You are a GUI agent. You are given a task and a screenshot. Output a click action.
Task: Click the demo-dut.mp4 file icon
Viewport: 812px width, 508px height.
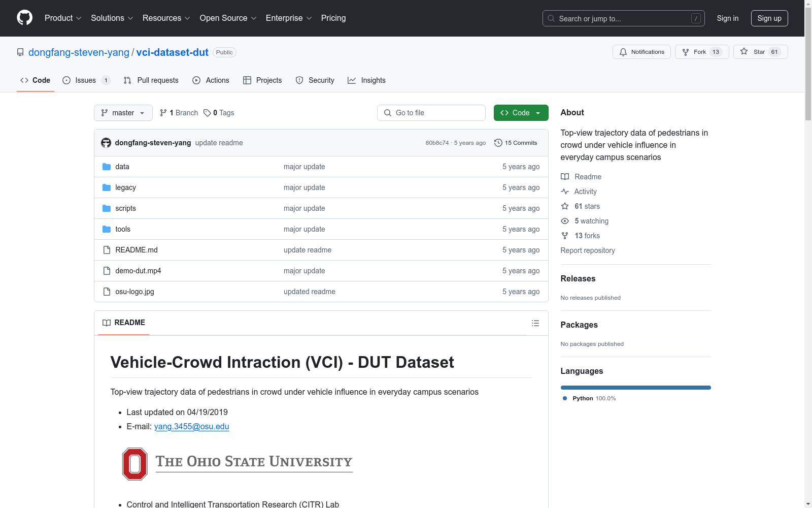pyautogui.click(x=107, y=271)
